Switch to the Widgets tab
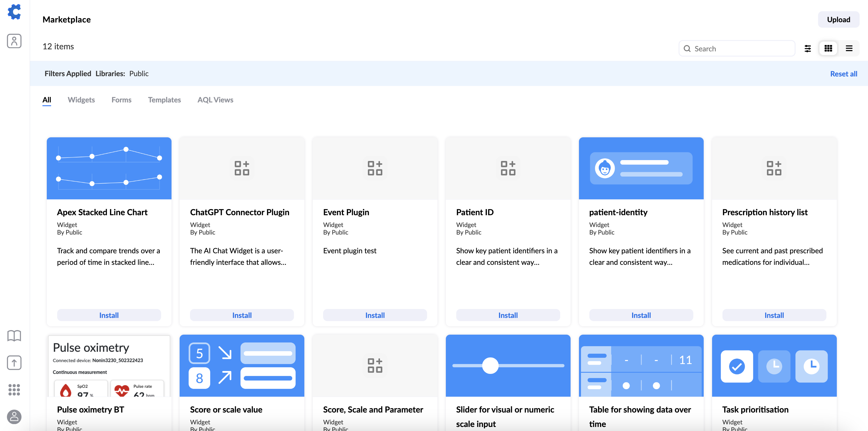This screenshot has height=431, width=868. (x=81, y=100)
